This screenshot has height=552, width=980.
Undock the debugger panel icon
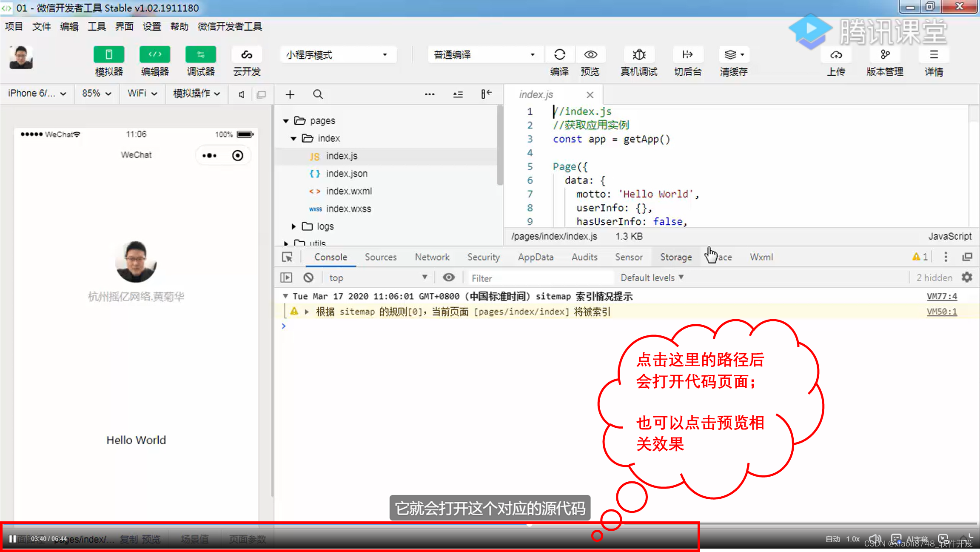click(967, 257)
